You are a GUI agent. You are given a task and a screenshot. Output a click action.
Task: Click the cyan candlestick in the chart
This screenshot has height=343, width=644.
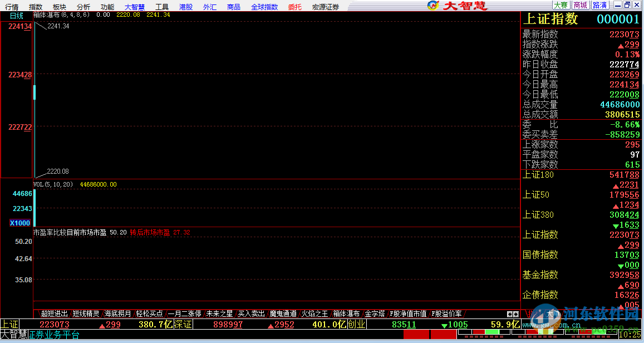pos(35,92)
